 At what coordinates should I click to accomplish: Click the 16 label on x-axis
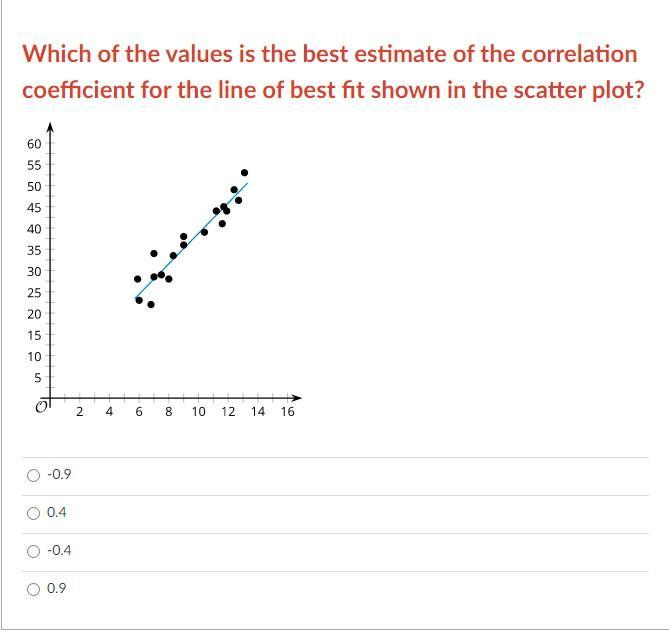288,411
